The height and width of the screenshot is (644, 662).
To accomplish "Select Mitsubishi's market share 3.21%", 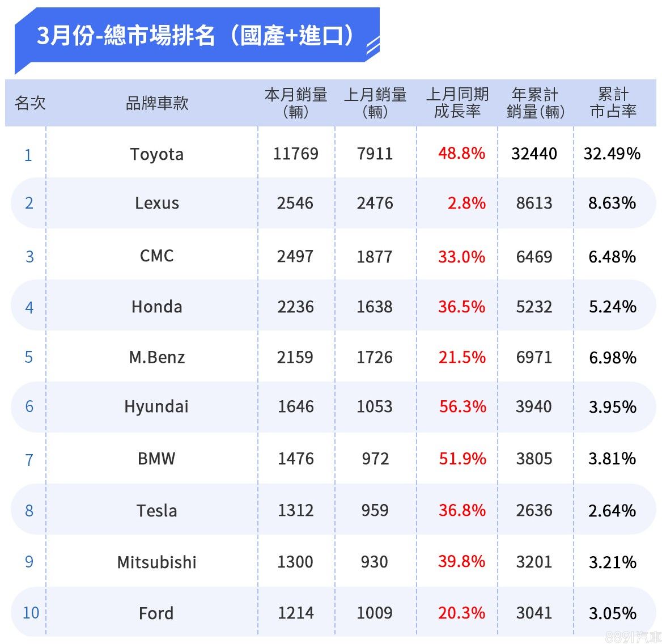I will [613, 562].
